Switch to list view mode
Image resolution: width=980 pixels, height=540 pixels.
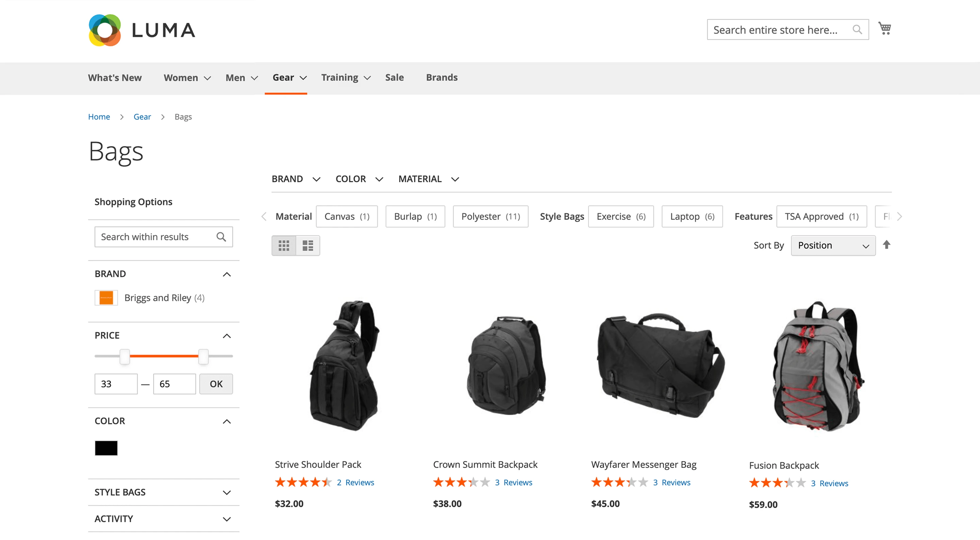[x=307, y=245]
